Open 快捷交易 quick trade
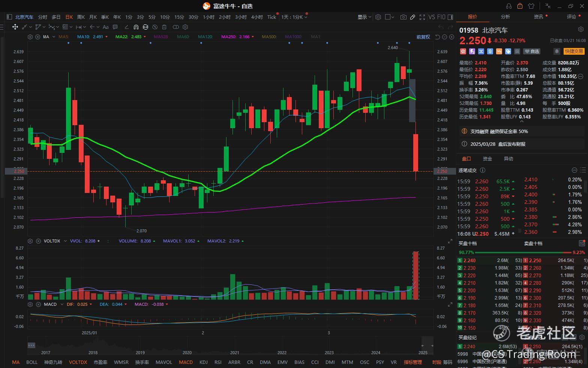Image resolution: width=588 pixels, height=368 pixels. 574,51
